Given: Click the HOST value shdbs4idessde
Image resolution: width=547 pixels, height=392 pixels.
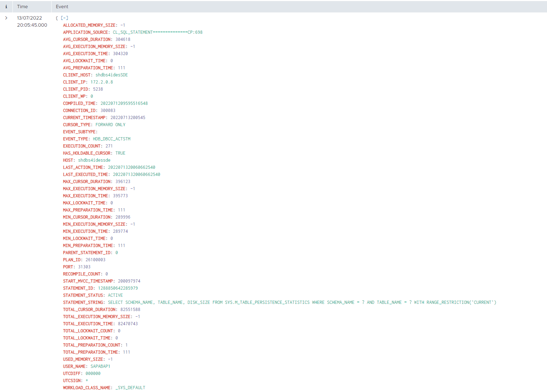Looking at the screenshot, I should (x=94, y=160).
